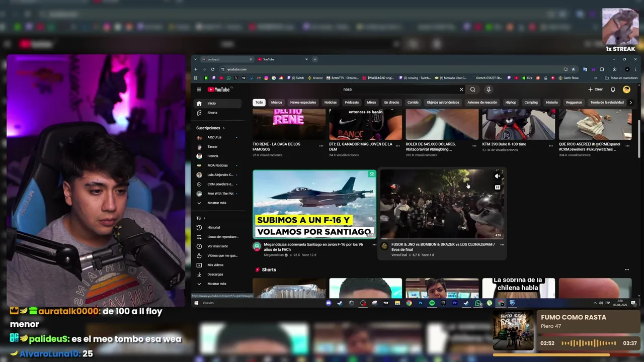Open options for Meganoticias F-16 video

tap(374, 245)
